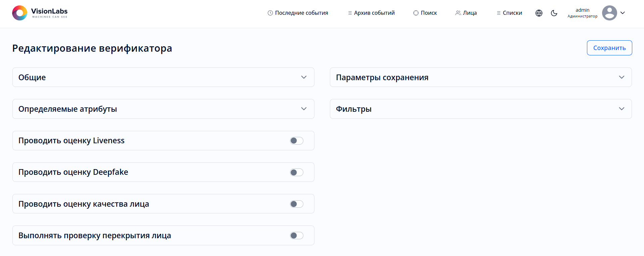The image size is (644, 256).
Task: Enable the Liveness estimation toggle
Action: pyautogui.click(x=296, y=141)
